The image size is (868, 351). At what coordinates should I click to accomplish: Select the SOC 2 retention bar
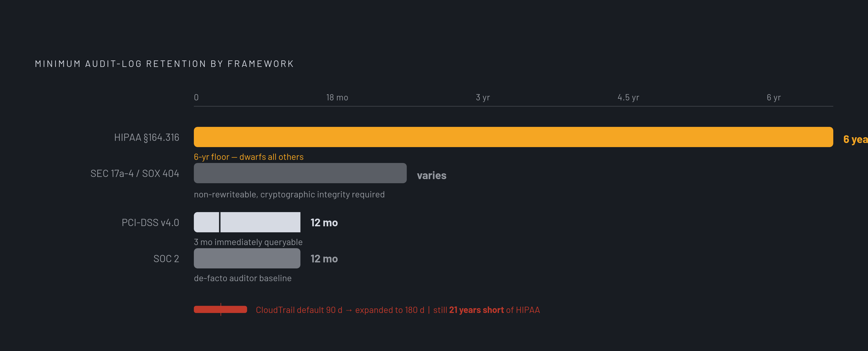(247, 258)
